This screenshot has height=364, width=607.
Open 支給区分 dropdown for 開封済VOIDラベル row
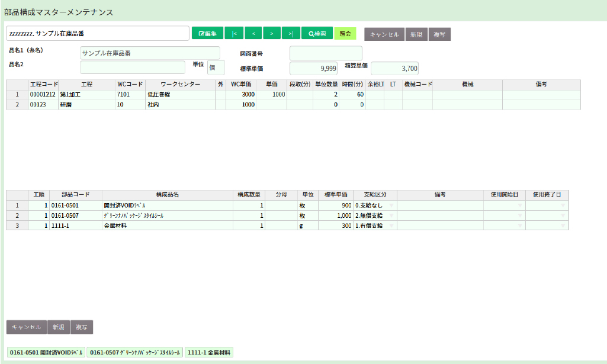point(391,205)
